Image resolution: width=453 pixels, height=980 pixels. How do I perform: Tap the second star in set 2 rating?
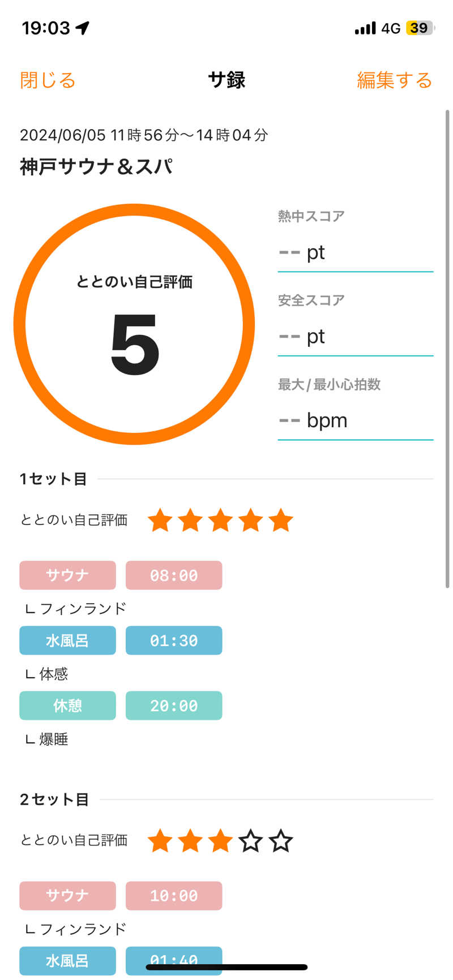pyautogui.click(x=190, y=841)
